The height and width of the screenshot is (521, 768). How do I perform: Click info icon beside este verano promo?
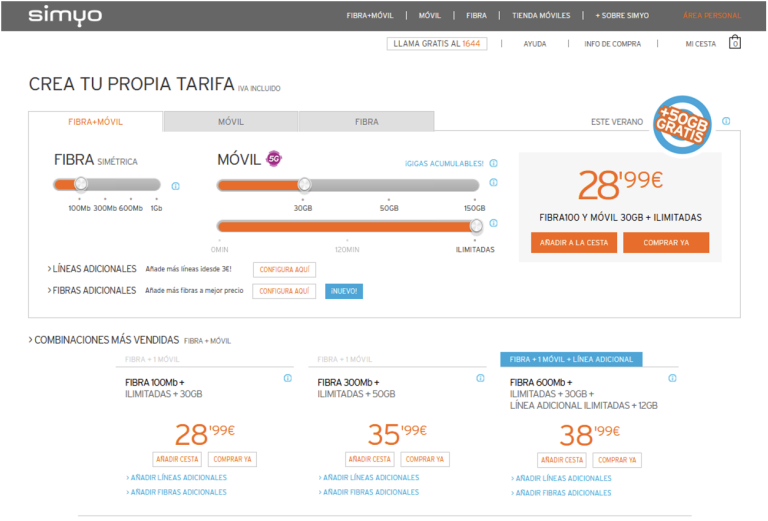pyautogui.click(x=726, y=121)
